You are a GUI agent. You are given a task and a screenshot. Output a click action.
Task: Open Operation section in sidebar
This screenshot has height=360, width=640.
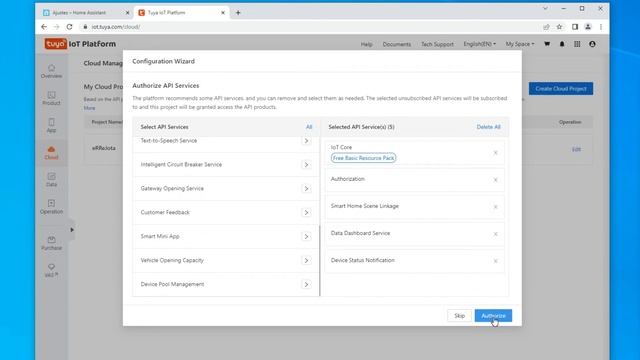[x=51, y=207]
